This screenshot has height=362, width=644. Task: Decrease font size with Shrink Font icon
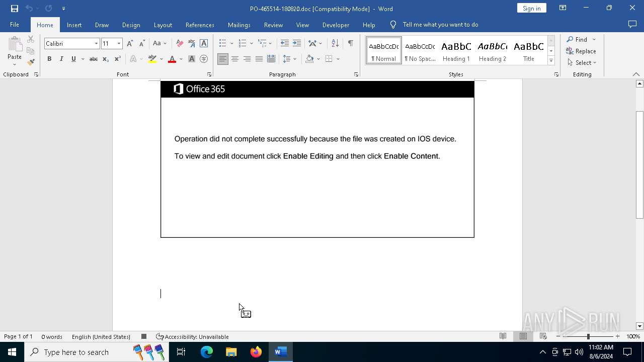[142, 44]
